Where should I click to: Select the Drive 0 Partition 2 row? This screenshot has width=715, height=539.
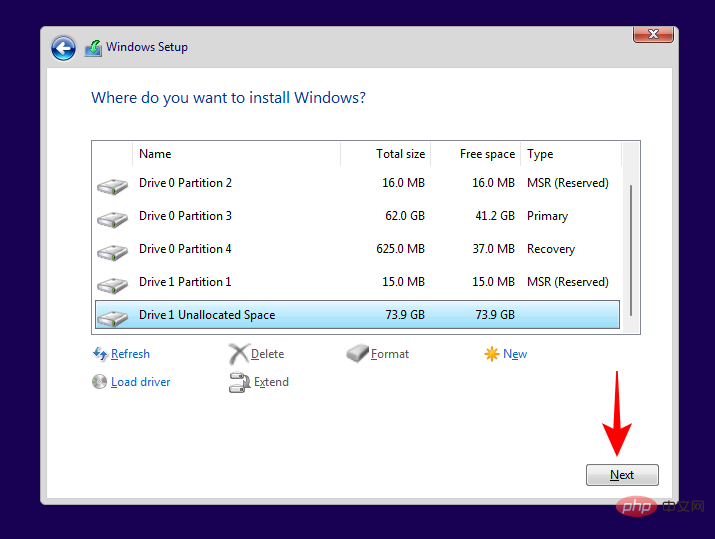[357, 183]
